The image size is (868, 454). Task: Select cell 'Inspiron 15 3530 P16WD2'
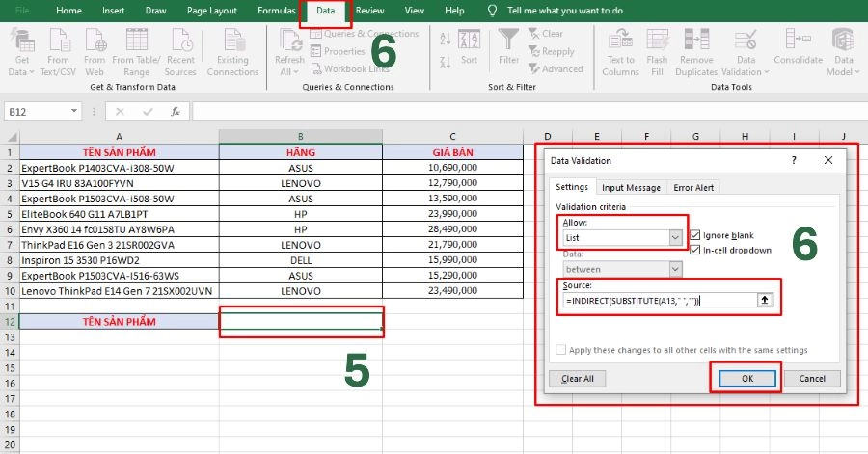[x=119, y=260]
